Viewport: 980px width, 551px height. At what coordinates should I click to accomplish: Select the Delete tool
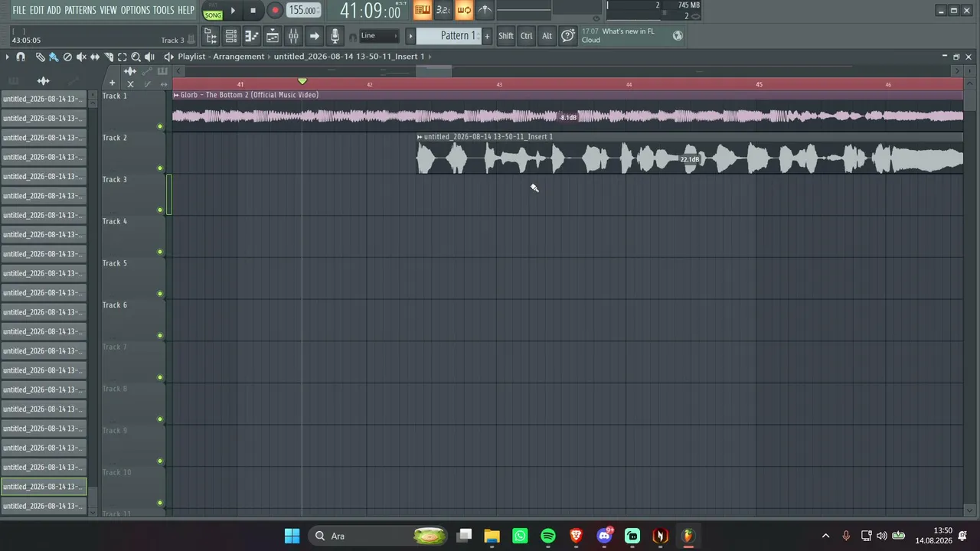[x=67, y=57]
